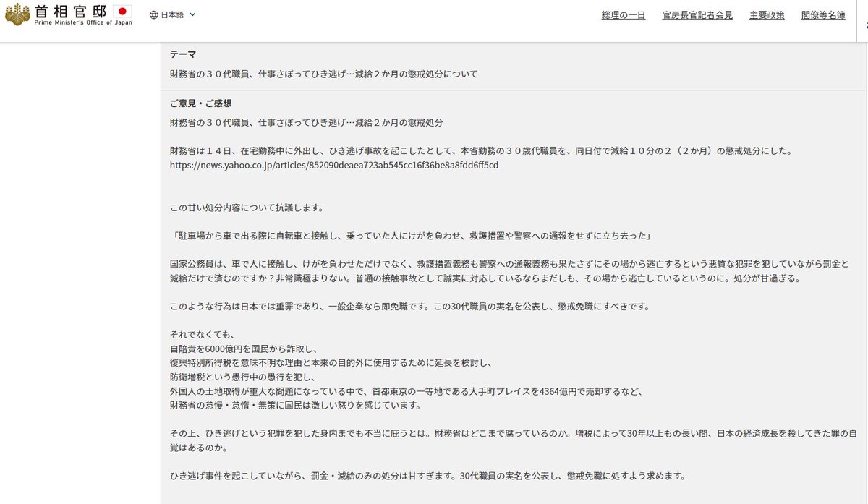This screenshot has width=868, height=504.
Task: Click line starting 防衛増税という愚行中の愚行
Action: pyautogui.click(x=244, y=377)
